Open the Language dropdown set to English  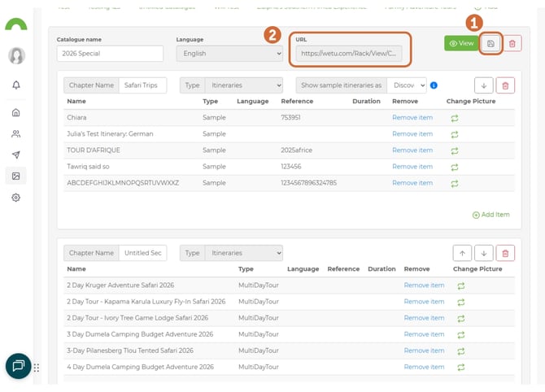(229, 54)
